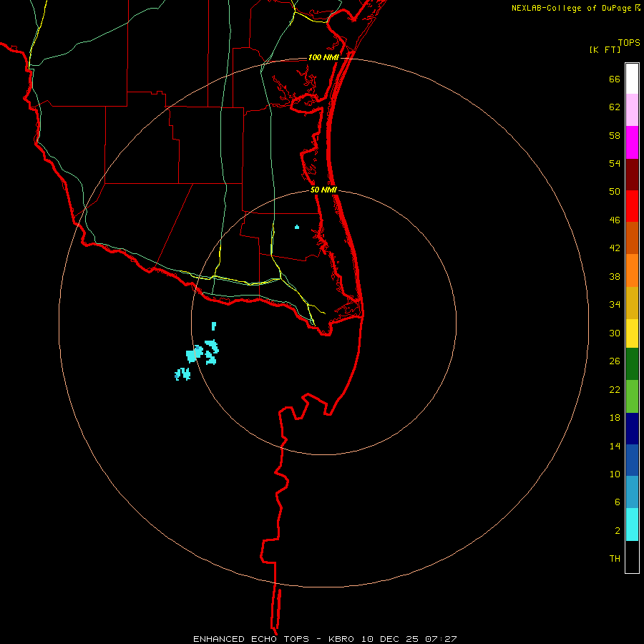This screenshot has height=644, width=644.
Task: Click the white top color swatch in legend
Action: 632,79
